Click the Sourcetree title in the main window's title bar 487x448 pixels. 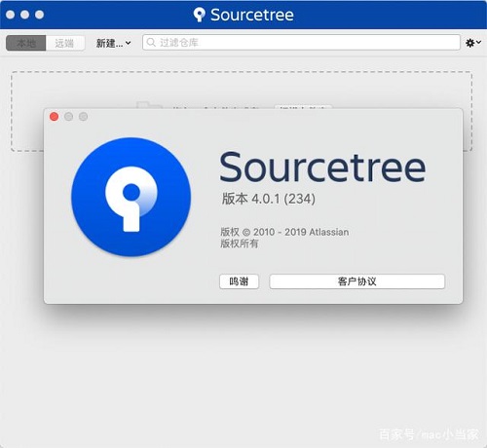252,15
